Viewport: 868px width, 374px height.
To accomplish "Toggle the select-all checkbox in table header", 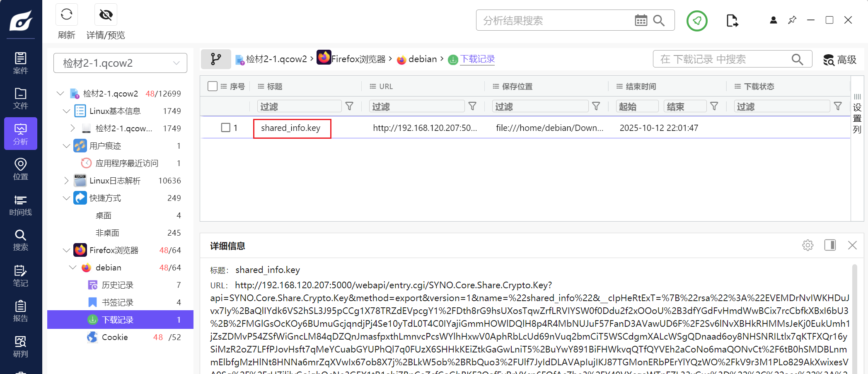I will click(213, 86).
